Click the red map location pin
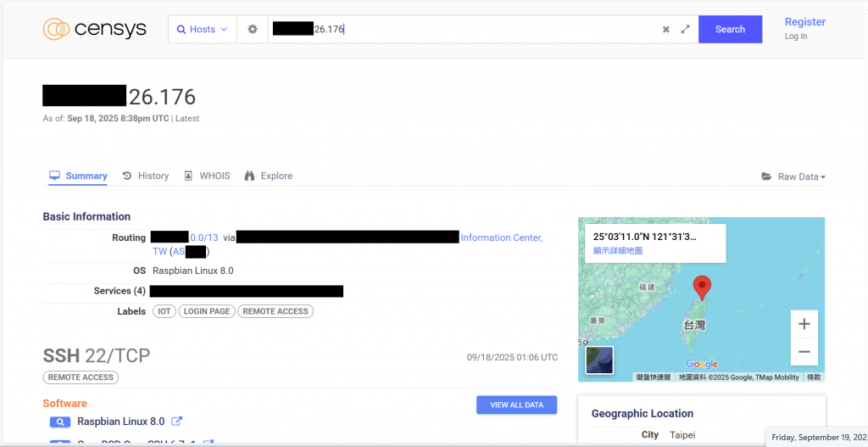The image size is (868, 447). point(702,288)
